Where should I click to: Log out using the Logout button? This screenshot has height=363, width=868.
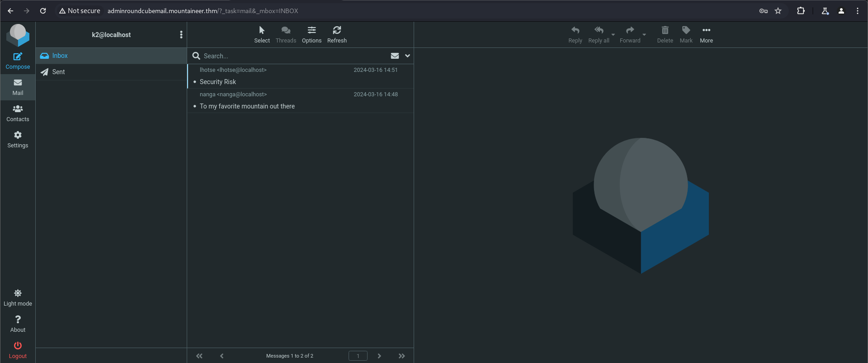tap(18, 350)
